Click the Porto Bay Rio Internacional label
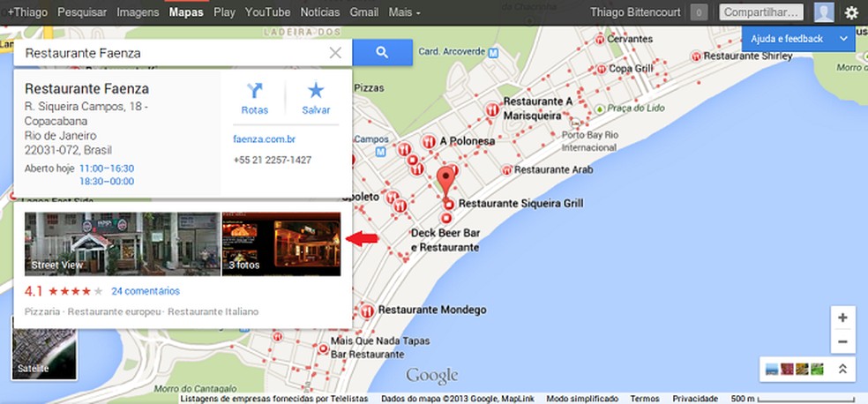The image size is (868, 404). pos(589,141)
